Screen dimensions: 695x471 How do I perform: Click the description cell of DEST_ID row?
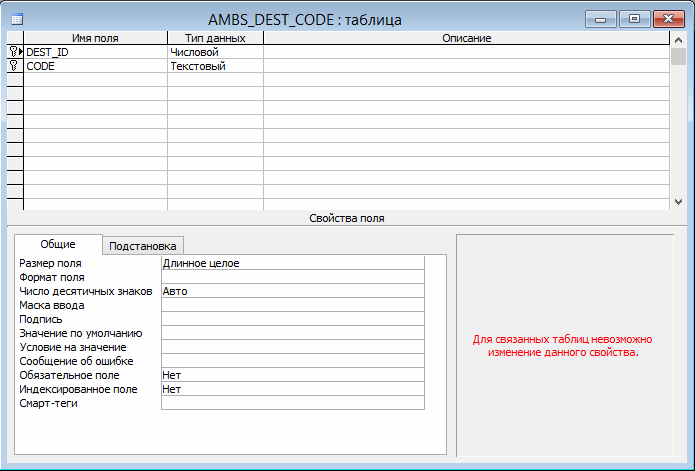click(x=466, y=52)
